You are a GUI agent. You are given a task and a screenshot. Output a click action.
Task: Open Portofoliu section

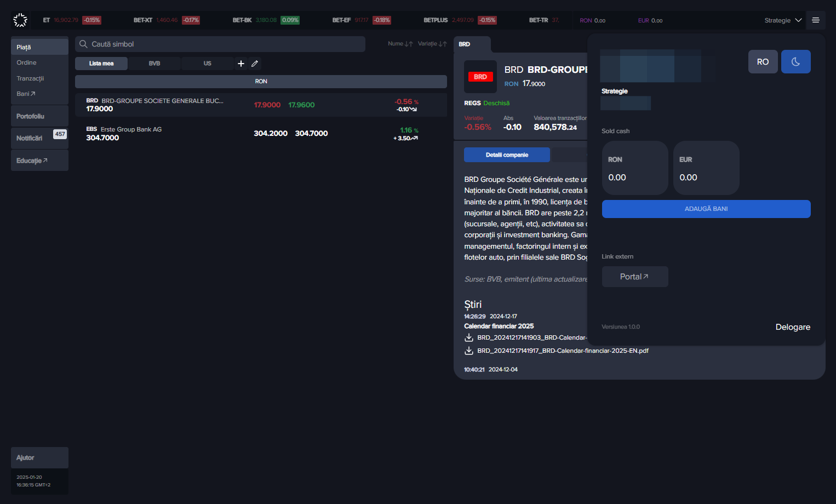[x=39, y=116]
